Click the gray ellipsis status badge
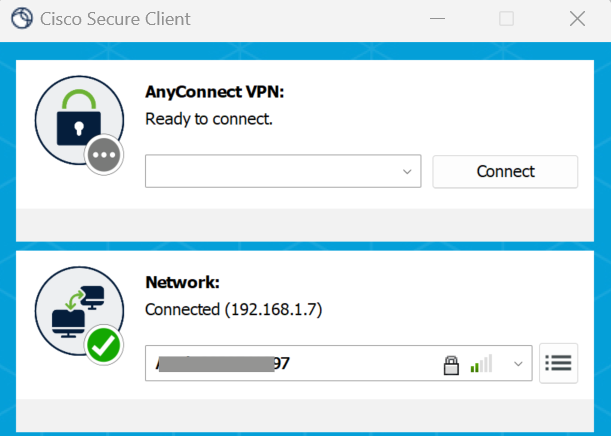Viewport: 611px width, 436px height. tap(104, 155)
